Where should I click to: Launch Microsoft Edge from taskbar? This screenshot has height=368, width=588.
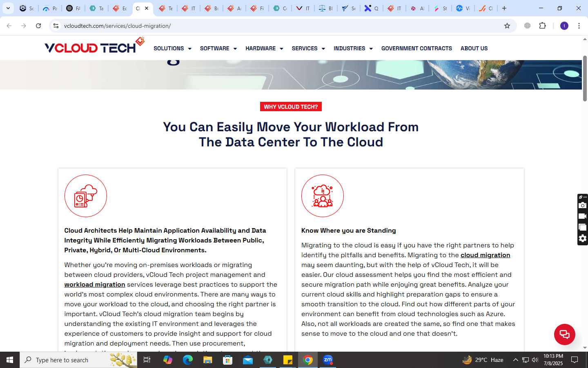point(187,360)
